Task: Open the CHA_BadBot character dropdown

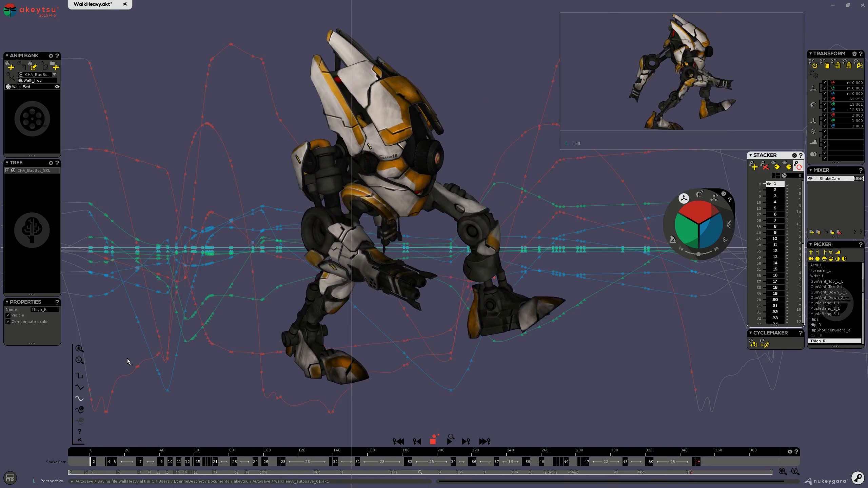Action: point(54,74)
